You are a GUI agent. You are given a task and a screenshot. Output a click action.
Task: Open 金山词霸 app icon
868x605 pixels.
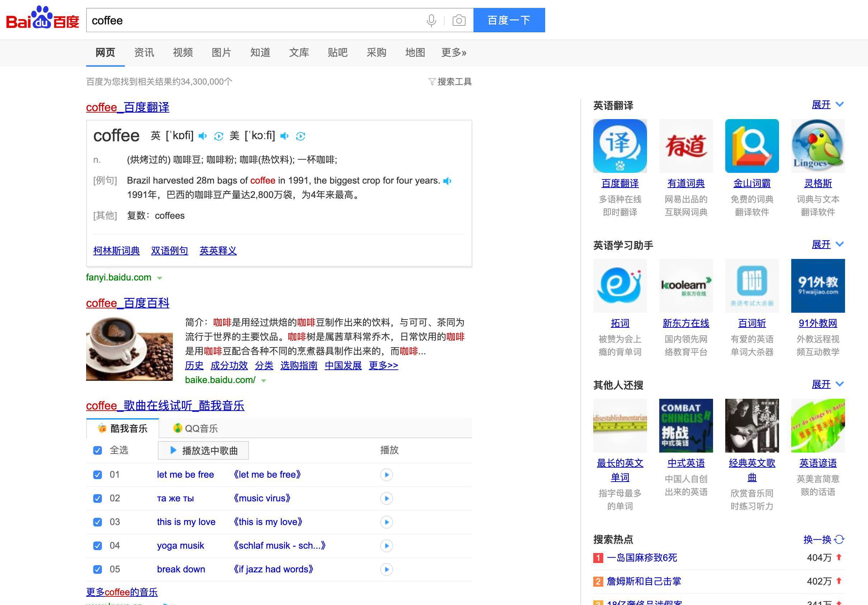pyautogui.click(x=752, y=146)
